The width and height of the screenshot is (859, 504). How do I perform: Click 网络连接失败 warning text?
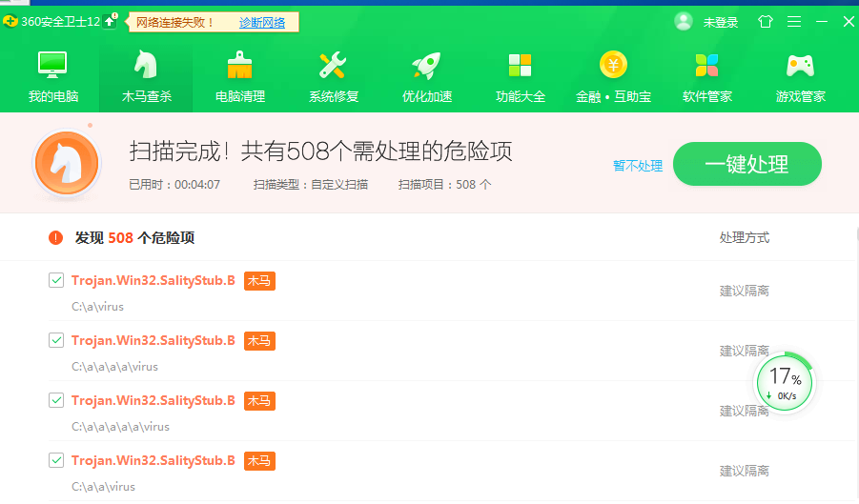(174, 23)
